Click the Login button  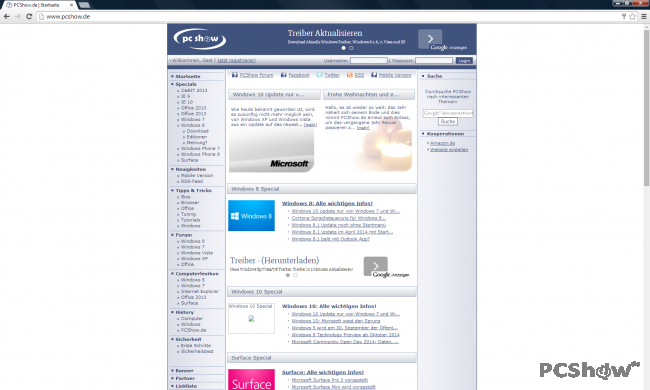(464, 61)
